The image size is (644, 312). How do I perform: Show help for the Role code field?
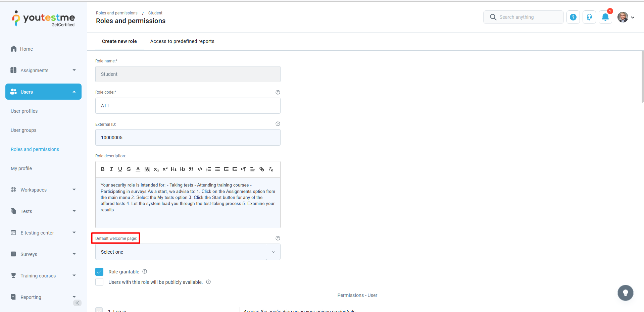pos(278,92)
